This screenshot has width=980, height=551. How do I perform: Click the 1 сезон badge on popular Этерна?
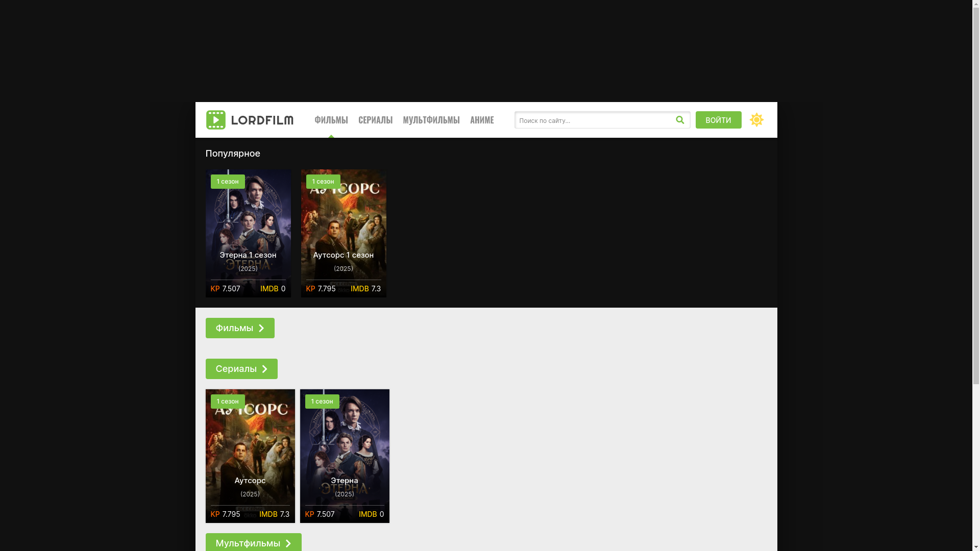click(x=228, y=182)
